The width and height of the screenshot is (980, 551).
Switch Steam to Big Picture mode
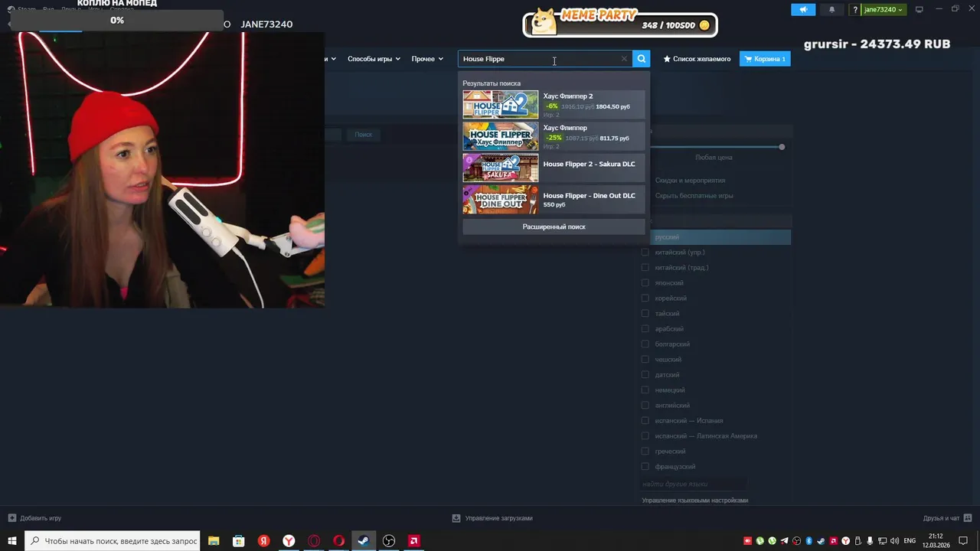(x=920, y=9)
